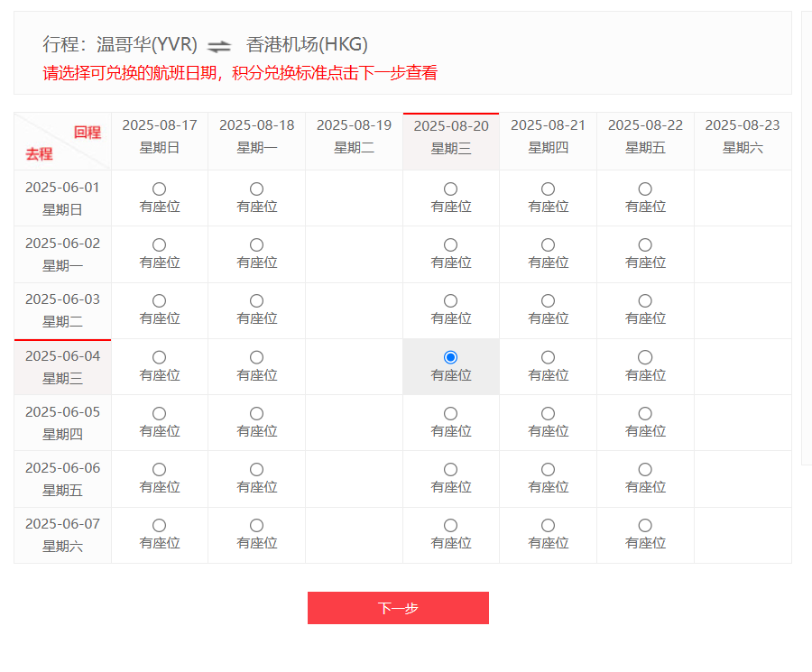The image size is (812, 672).
Task: Select outbound 06-03 with return 08-22
Action: pyautogui.click(x=645, y=300)
